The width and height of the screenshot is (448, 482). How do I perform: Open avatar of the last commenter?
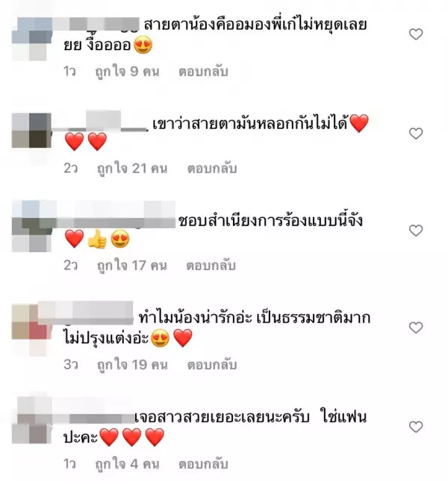point(31,421)
